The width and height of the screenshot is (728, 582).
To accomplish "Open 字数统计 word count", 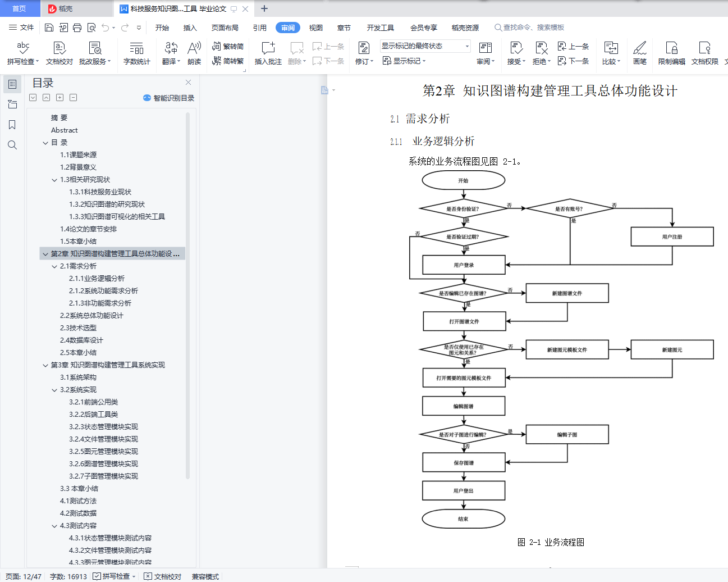I will (137, 53).
